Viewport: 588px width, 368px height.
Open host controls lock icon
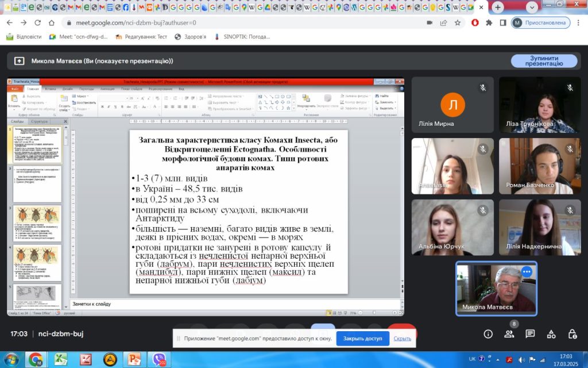[x=572, y=334]
